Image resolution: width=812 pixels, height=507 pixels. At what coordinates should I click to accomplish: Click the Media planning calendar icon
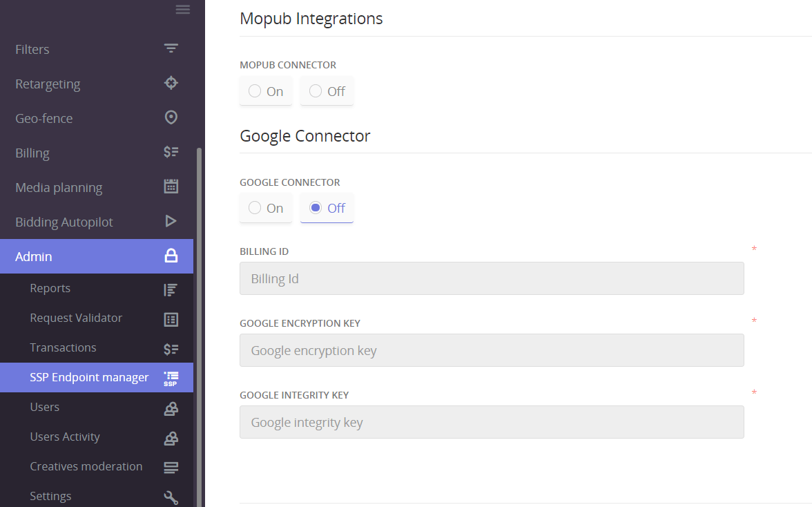click(x=171, y=186)
